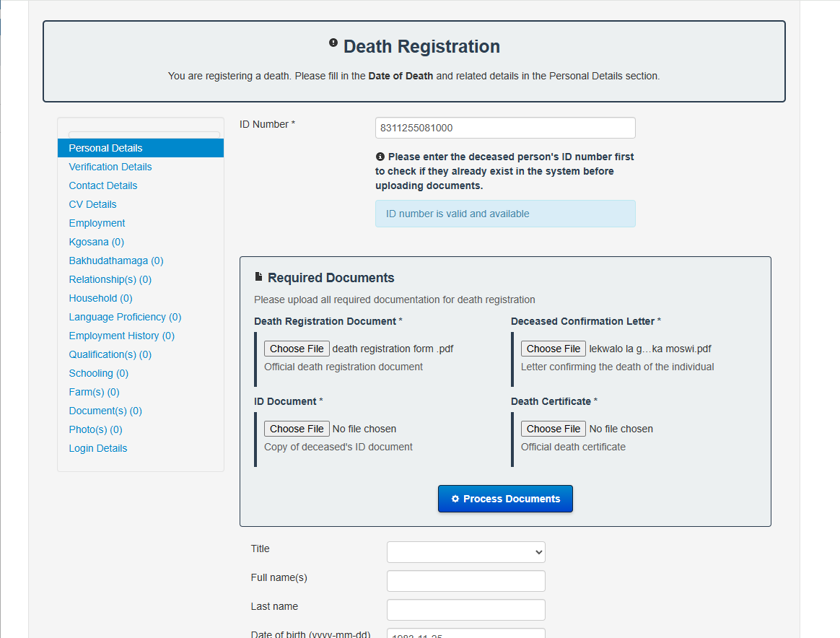Open the Employment History section
840x638 pixels.
[x=122, y=336]
